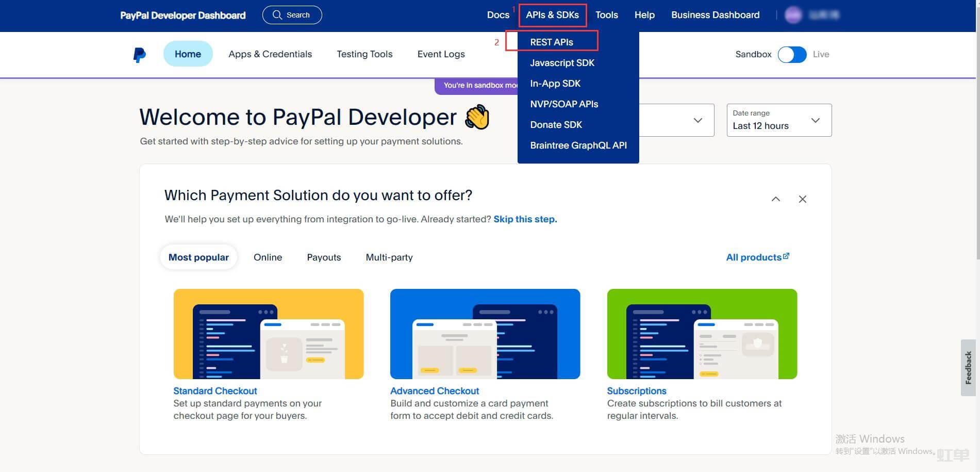Select the Payouts filter tab
The image size is (980, 472).
[x=324, y=257]
